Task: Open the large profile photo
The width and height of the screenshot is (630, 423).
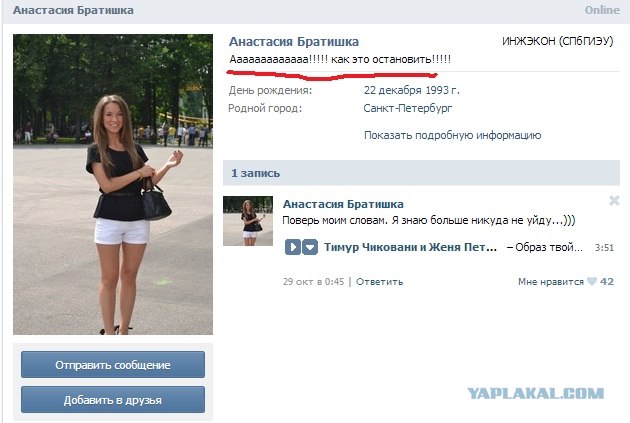Action: click(x=113, y=184)
